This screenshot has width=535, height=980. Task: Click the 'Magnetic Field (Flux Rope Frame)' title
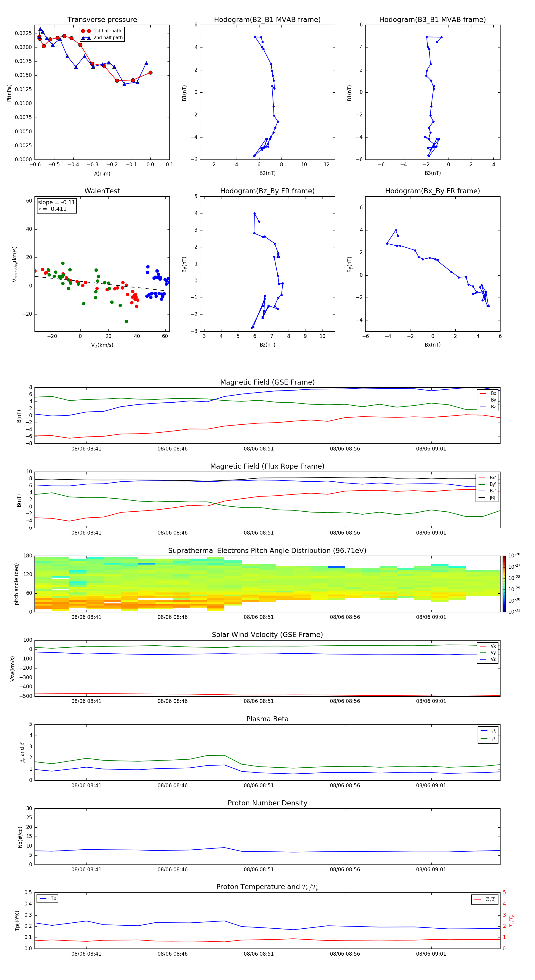[267, 467]
